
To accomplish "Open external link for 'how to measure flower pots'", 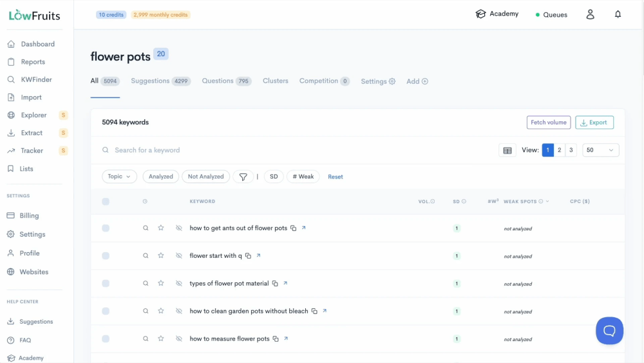I will pyautogui.click(x=286, y=338).
